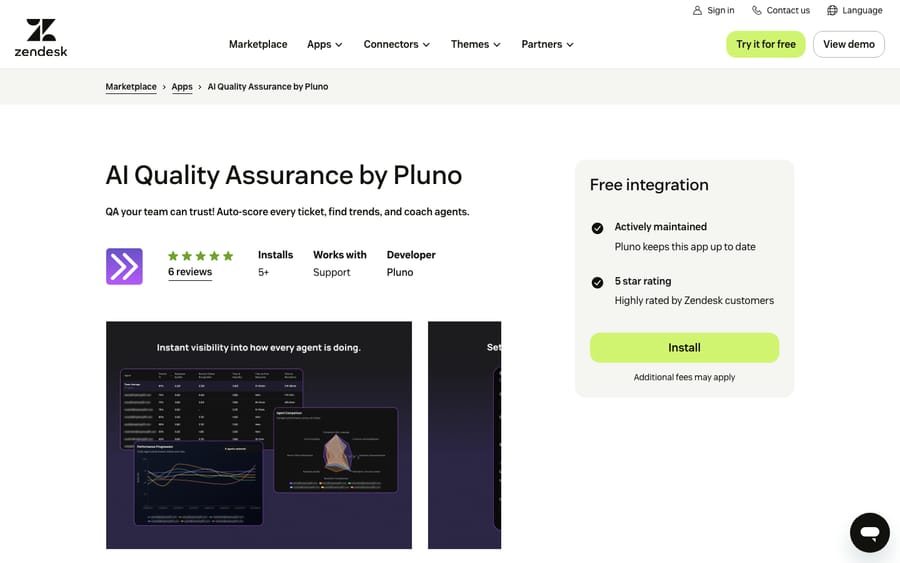Click the Language globe icon
The height and width of the screenshot is (563, 900).
832,10
